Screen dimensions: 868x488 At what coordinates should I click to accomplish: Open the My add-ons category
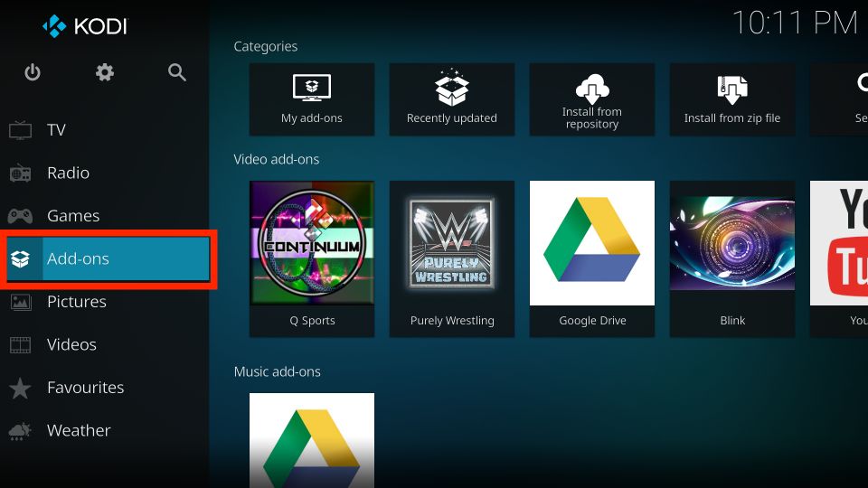312,99
